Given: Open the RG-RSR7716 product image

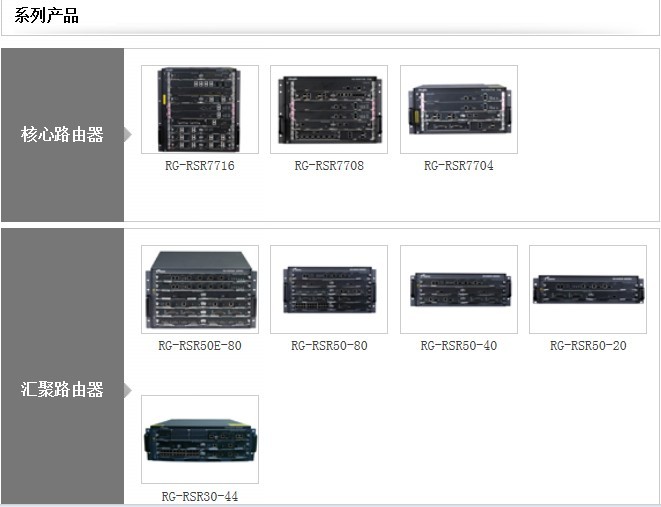Looking at the screenshot, I should [200, 110].
